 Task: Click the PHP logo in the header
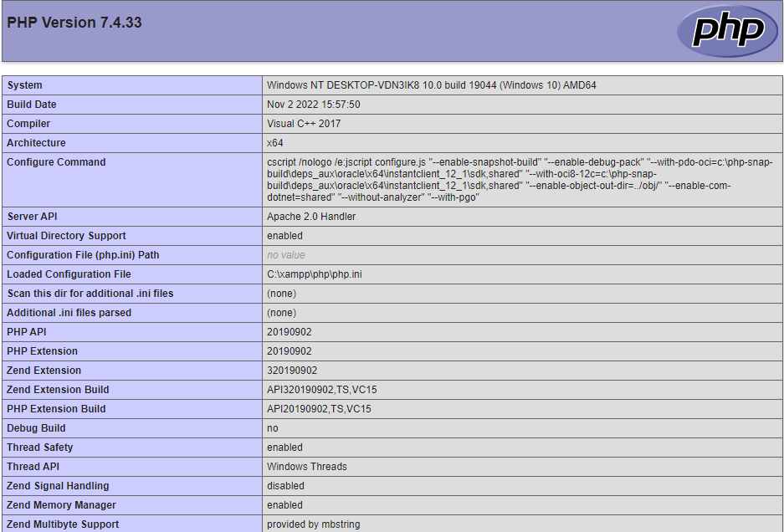pyautogui.click(x=727, y=31)
